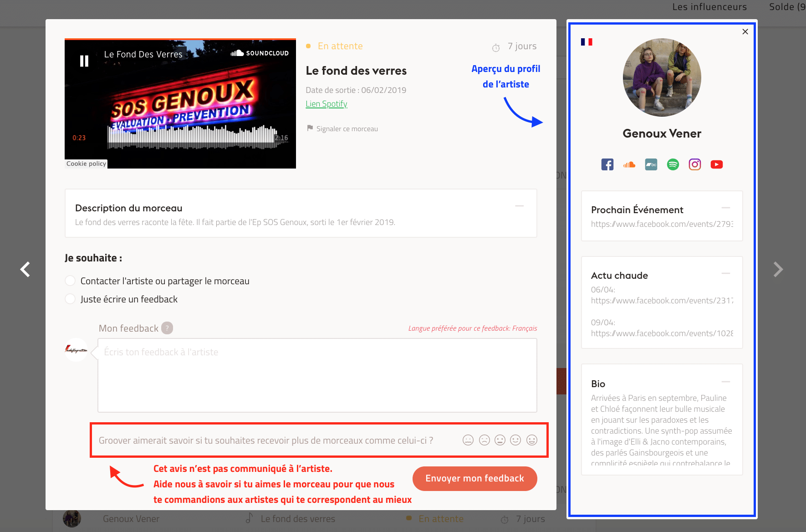
Task: Rate with the very happy (fifth) emoji face
Action: coord(532,440)
